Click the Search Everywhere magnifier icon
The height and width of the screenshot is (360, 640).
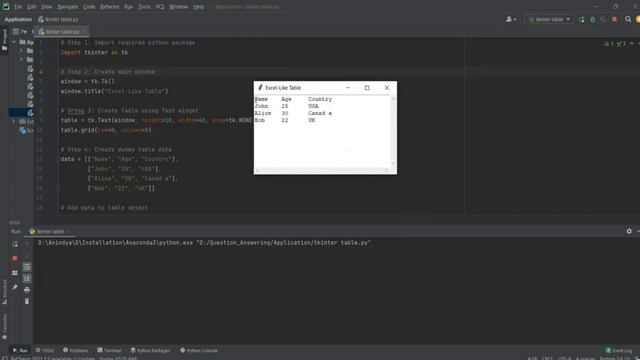(x=628, y=19)
